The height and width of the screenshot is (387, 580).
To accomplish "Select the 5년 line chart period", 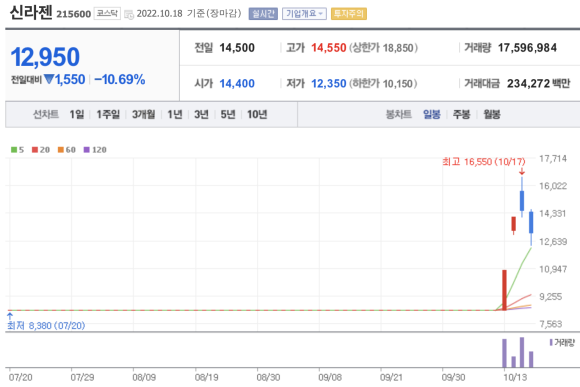I will click(x=228, y=114).
